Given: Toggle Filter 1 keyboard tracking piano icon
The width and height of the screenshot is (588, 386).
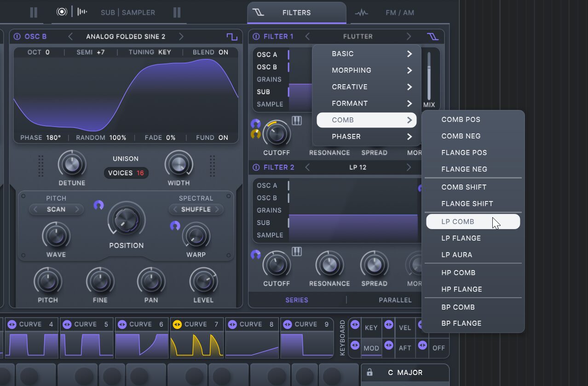Looking at the screenshot, I should click(x=297, y=121).
